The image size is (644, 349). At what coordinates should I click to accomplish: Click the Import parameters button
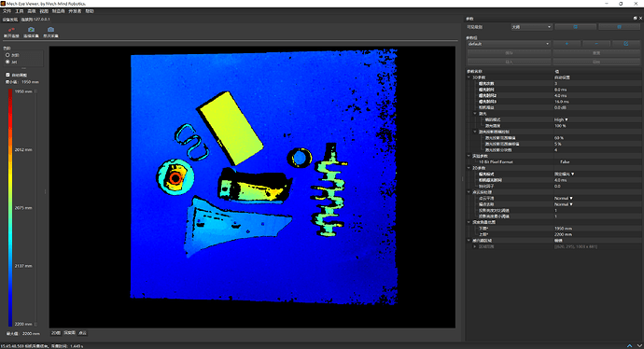[x=509, y=62]
